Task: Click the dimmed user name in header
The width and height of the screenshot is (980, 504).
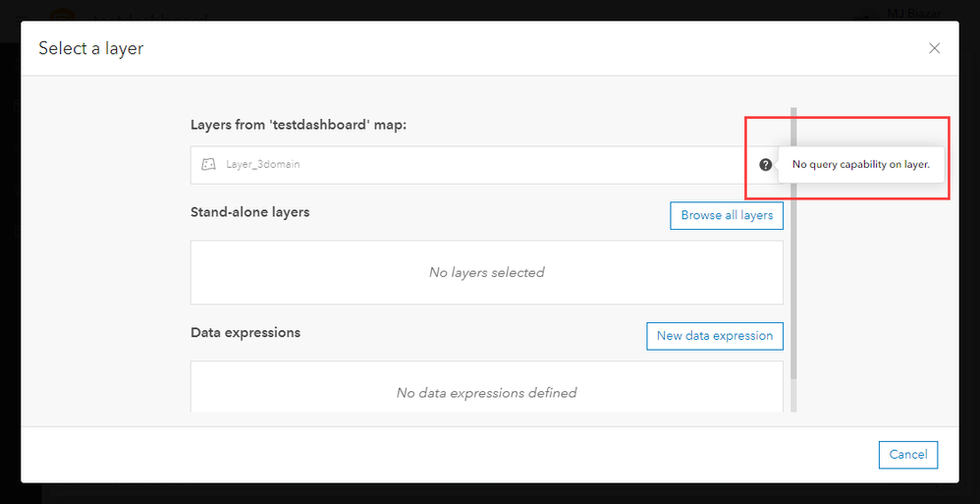Action: (913, 14)
